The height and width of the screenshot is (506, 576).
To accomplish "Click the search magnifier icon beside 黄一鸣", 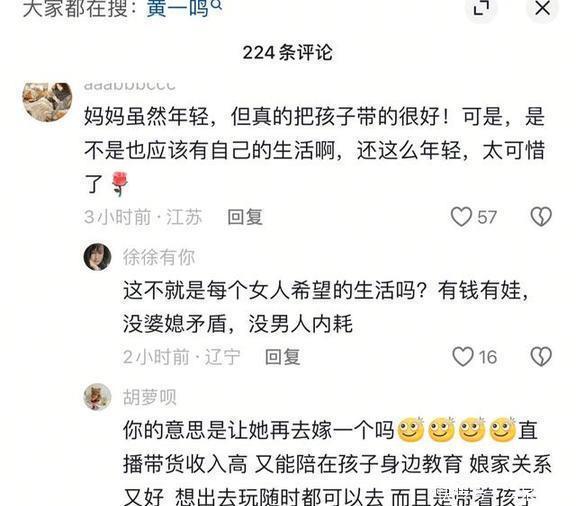I will click(x=217, y=5).
